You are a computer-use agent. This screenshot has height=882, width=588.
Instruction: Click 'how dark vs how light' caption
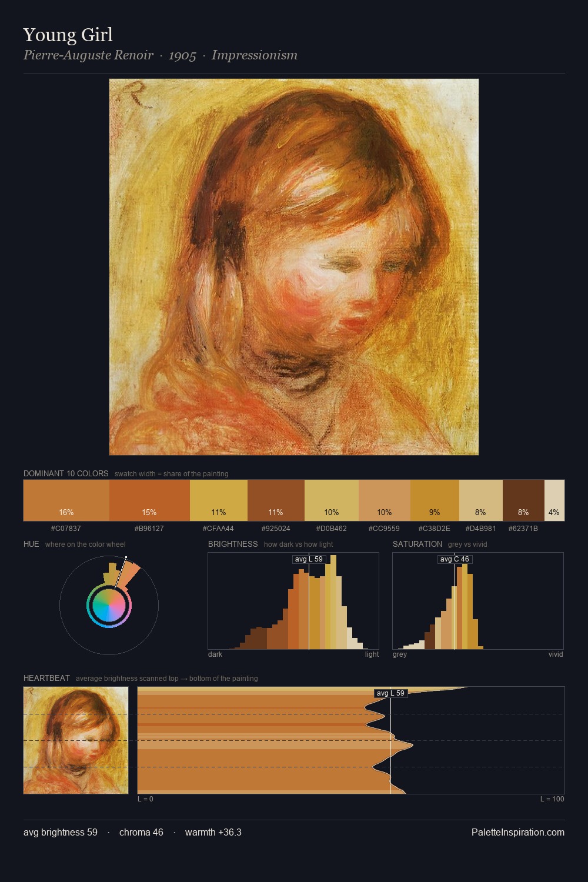coord(299,544)
